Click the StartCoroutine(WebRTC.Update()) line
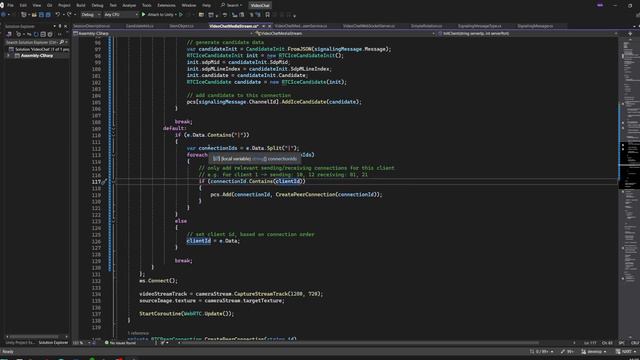Image resolution: width=640 pixels, height=360 pixels. click(187, 314)
